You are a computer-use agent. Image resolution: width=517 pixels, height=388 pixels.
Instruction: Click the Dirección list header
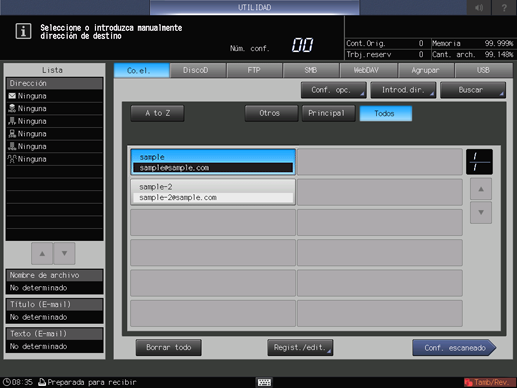click(x=54, y=83)
